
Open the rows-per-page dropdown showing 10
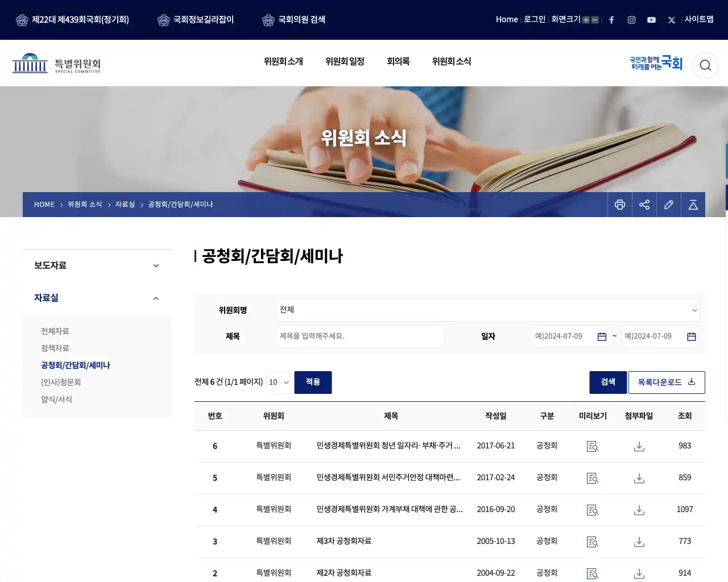279,383
